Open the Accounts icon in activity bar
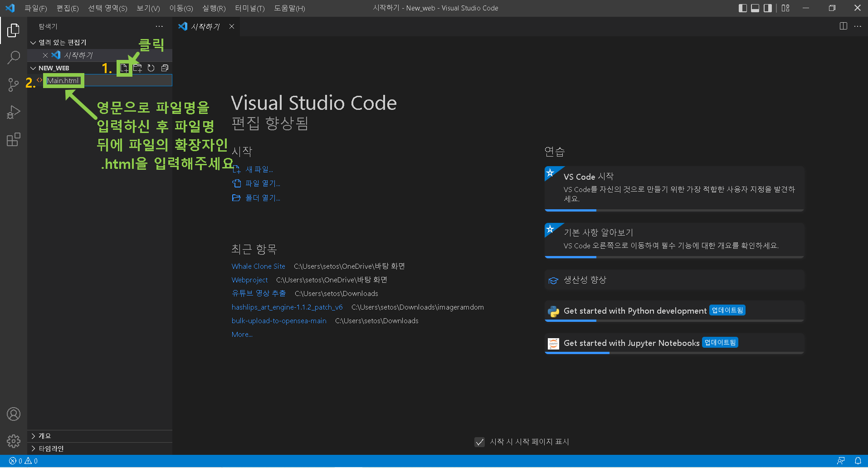The height and width of the screenshot is (468, 868). coord(14,414)
